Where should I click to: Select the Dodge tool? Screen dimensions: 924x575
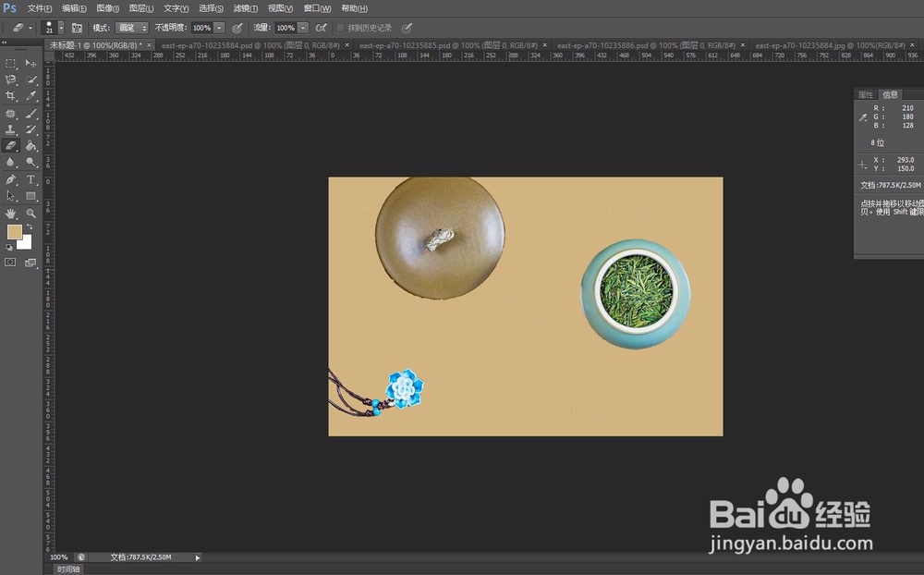click(30, 162)
